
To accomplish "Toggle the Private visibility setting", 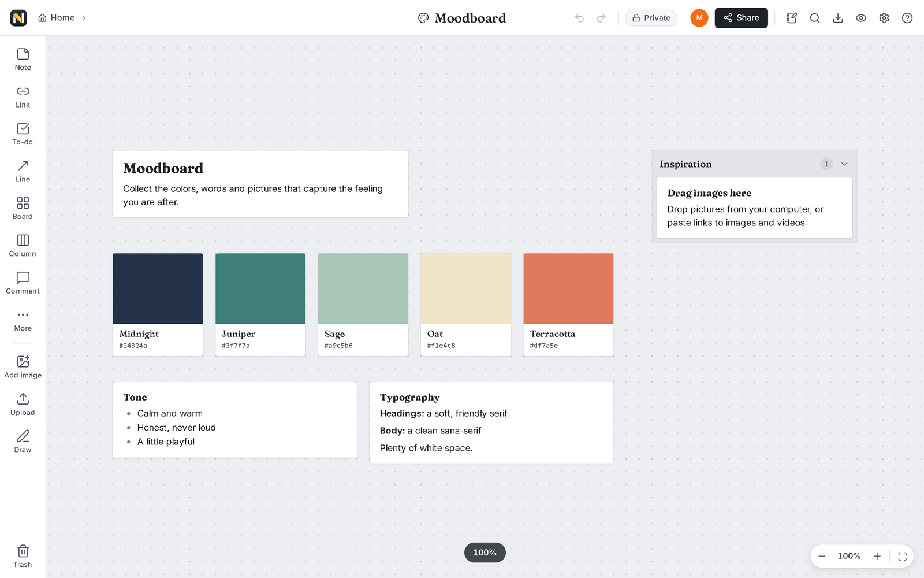I will coord(651,18).
